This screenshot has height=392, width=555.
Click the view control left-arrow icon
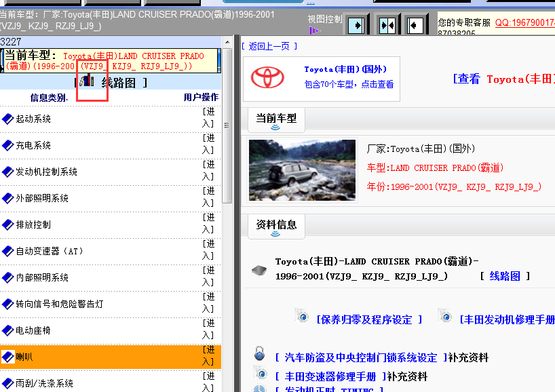(415, 25)
